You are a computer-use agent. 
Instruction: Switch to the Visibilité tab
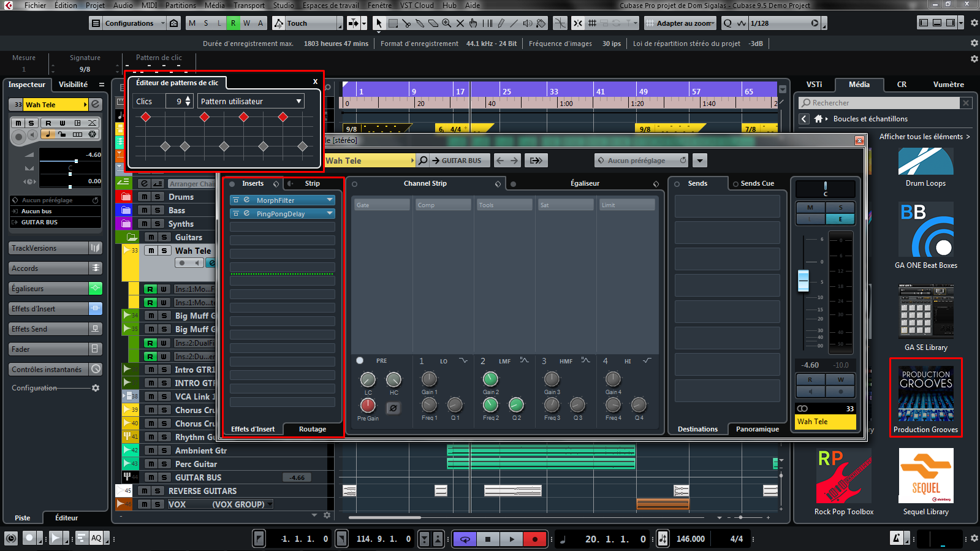(x=73, y=85)
